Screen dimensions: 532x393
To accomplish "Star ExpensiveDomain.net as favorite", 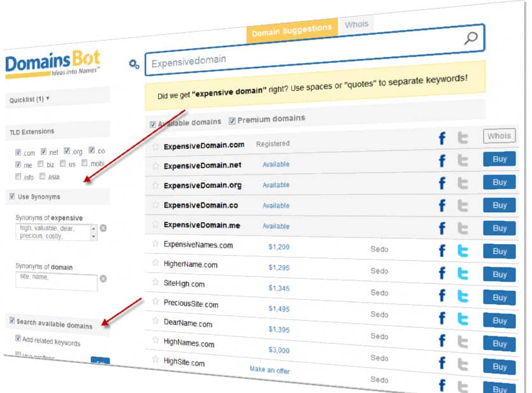I will point(155,166).
